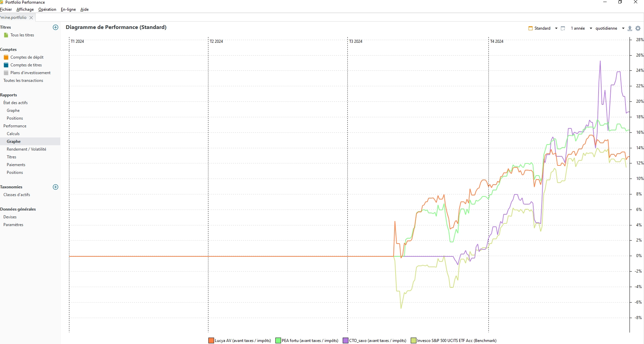Click the Taxonomies section header
This screenshot has width=644, height=344.
click(x=11, y=187)
